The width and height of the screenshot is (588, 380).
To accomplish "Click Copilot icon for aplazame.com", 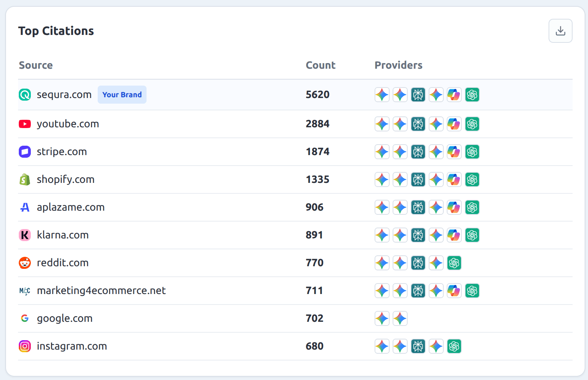I will click(454, 207).
